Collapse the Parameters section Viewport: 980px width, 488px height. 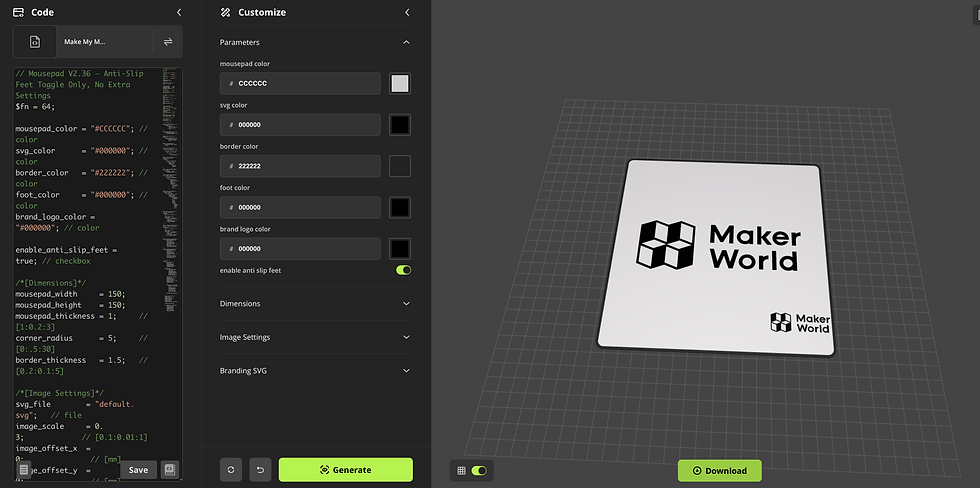(x=406, y=42)
